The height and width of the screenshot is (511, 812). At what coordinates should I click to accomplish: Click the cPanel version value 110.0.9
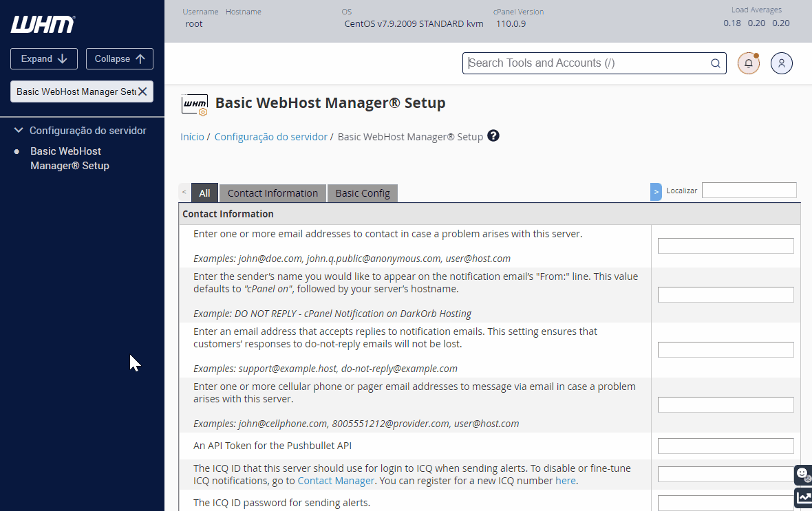pos(511,24)
